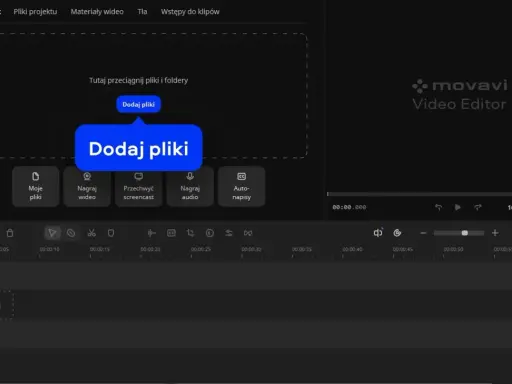512x384 pixels.
Task: Adjust the timeline zoom slider
Action: point(459,233)
